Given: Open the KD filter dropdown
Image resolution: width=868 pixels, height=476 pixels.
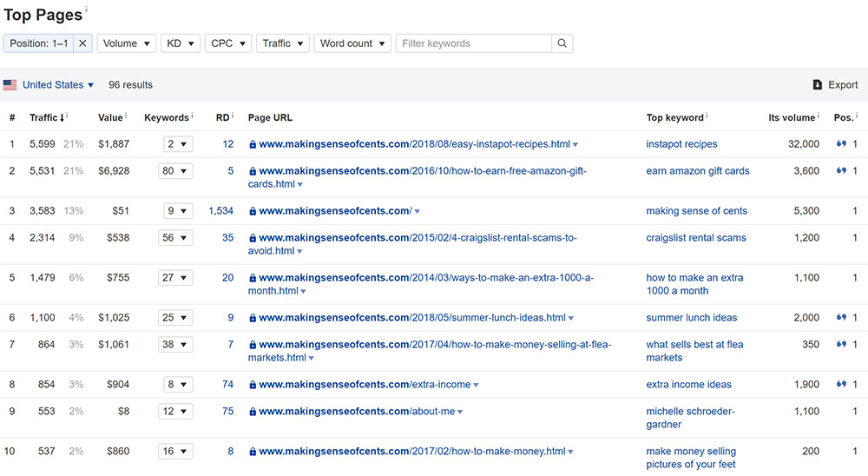Looking at the screenshot, I should tap(181, 43).
